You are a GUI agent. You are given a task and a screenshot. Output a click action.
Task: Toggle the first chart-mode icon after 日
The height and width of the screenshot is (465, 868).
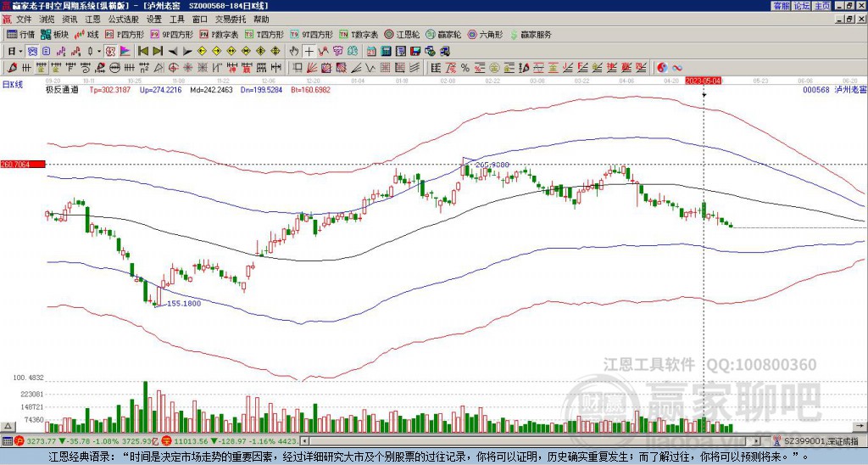point(32,51)
